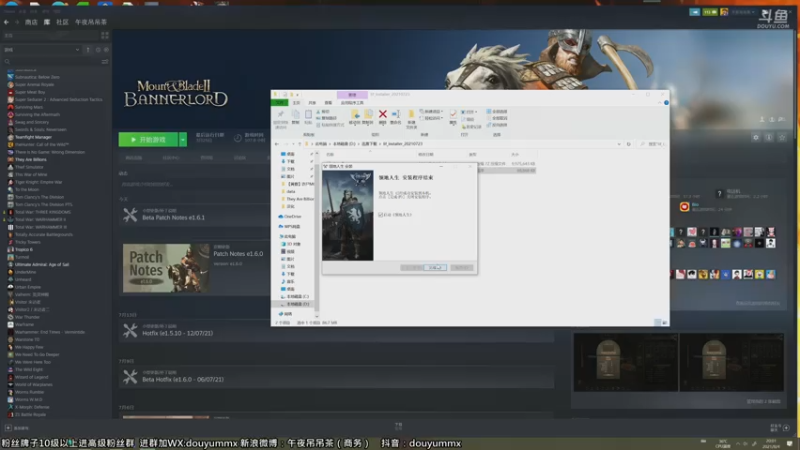Image resolution: width=800 pixels, height=450 pixels.
Task: Expand the 游戏 library filter dropdown
Action: (42, 49)
